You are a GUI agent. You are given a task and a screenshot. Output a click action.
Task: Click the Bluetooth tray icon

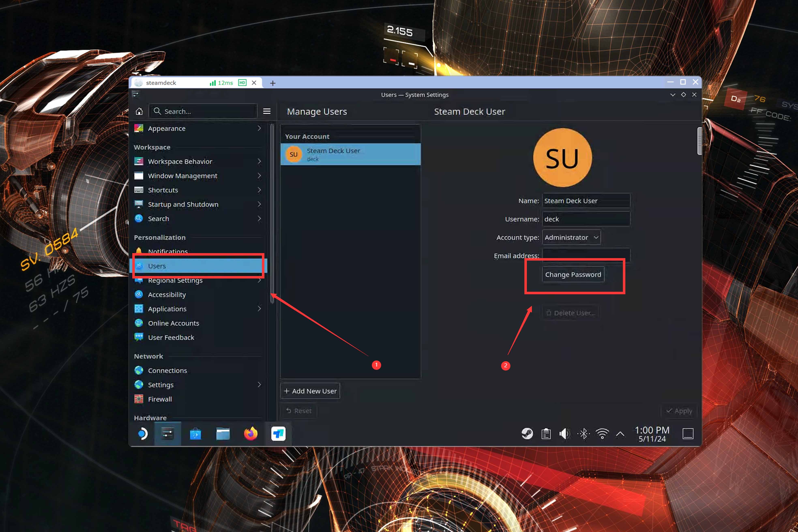pos(583,434)
